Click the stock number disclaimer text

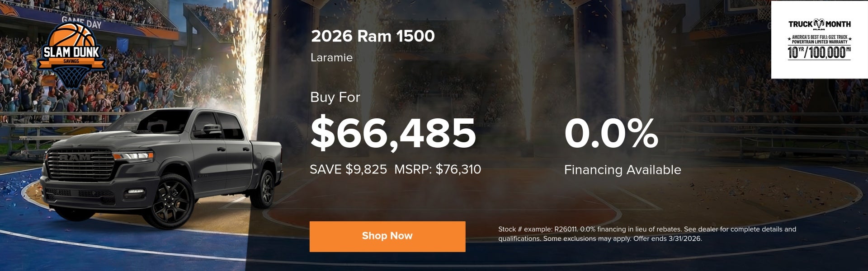point(646,234)
